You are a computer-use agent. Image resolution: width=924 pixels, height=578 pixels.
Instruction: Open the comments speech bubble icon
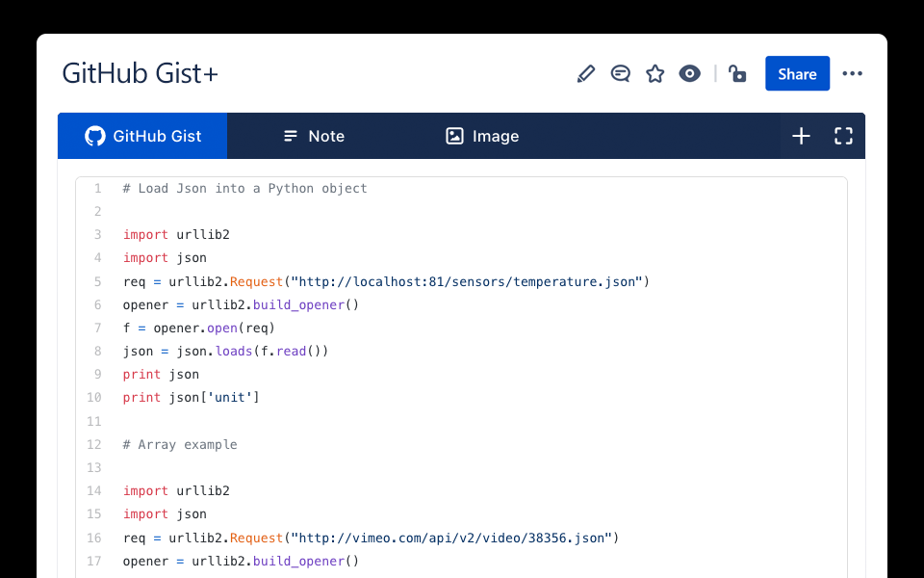click(x=621, y=74)
